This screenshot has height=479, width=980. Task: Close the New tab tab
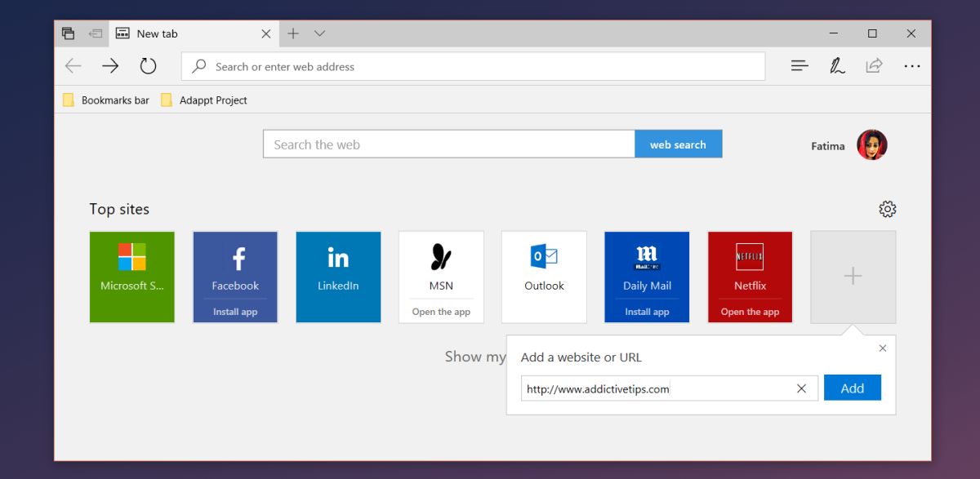pos(266,33)
